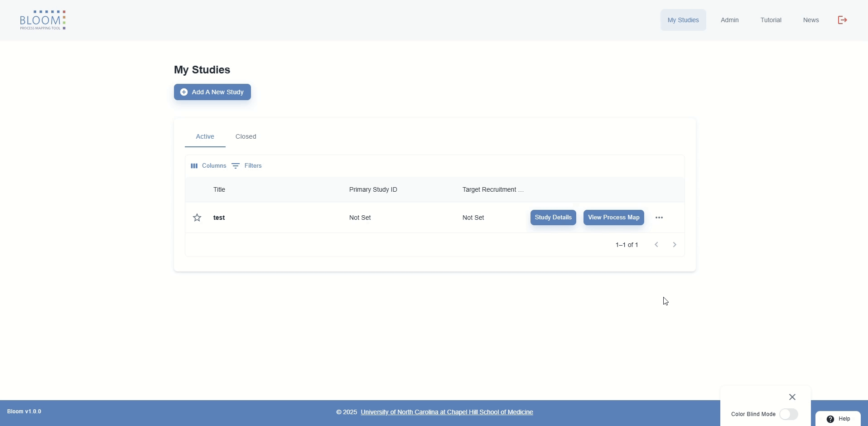The image size is (868, 426).
Task: Click the next page arrow in pagination
Action: 674,244
